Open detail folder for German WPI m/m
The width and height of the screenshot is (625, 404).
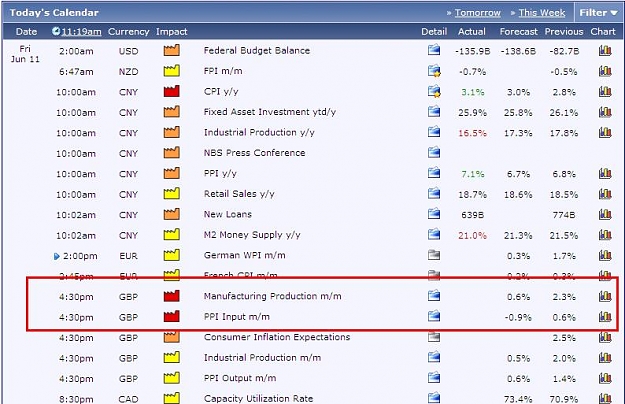point(434,255)
